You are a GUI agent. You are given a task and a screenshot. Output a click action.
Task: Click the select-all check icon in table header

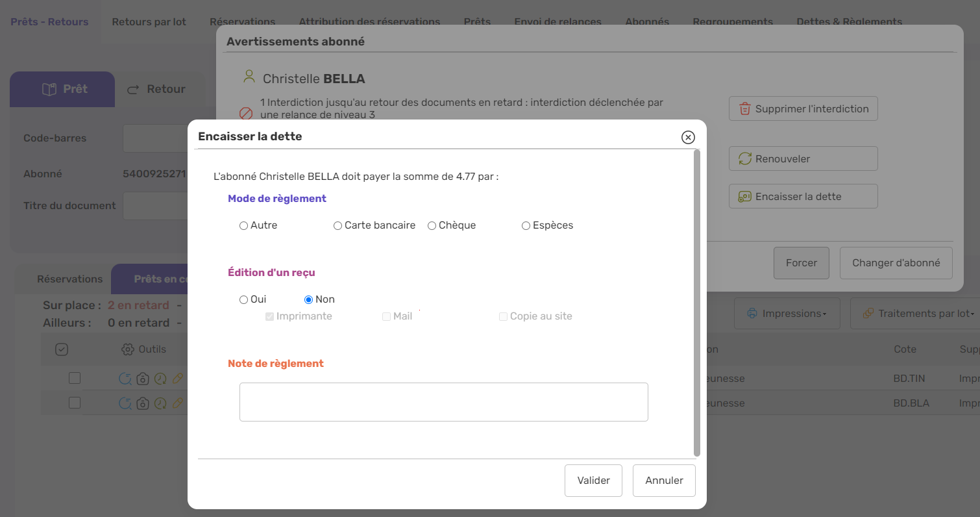[x=62, y=349]
